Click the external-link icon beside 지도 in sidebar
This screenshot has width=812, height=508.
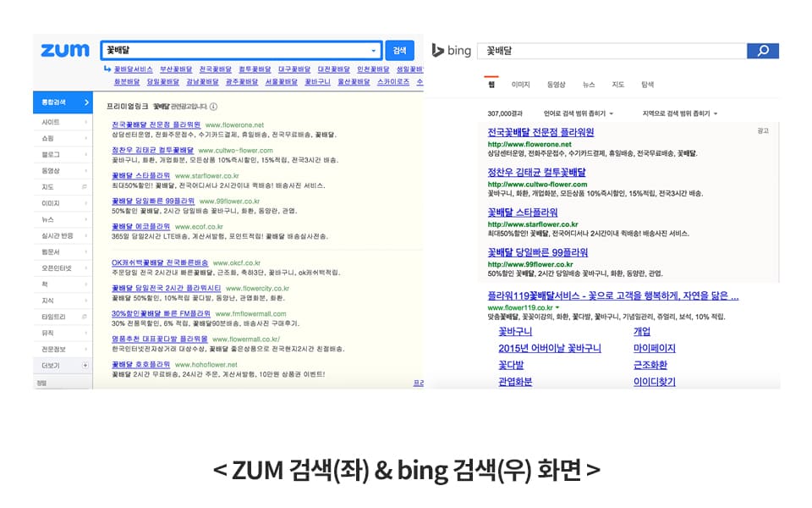[x=85, y=186]
